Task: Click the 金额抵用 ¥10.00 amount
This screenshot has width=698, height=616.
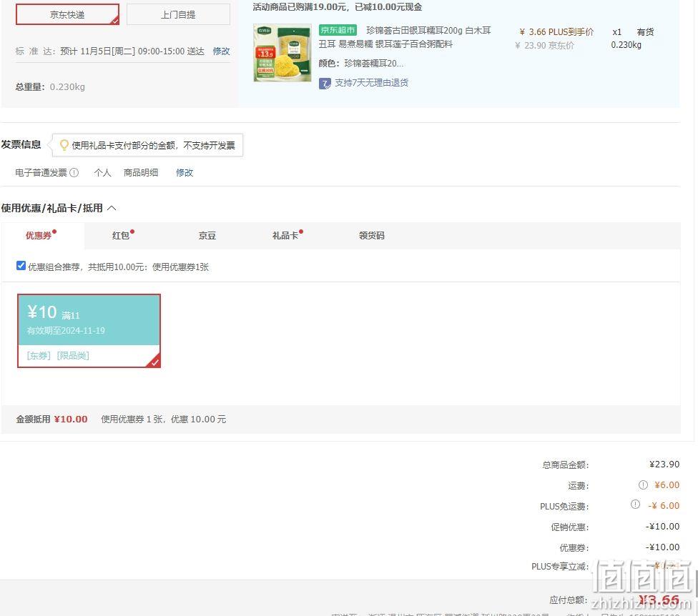Action: (x=71, y=419)
